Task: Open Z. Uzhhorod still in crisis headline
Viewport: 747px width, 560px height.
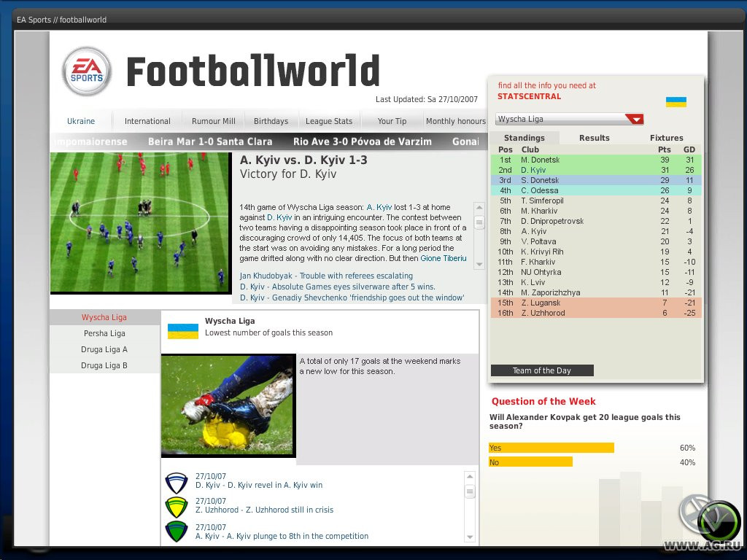Action: point(264,510)
